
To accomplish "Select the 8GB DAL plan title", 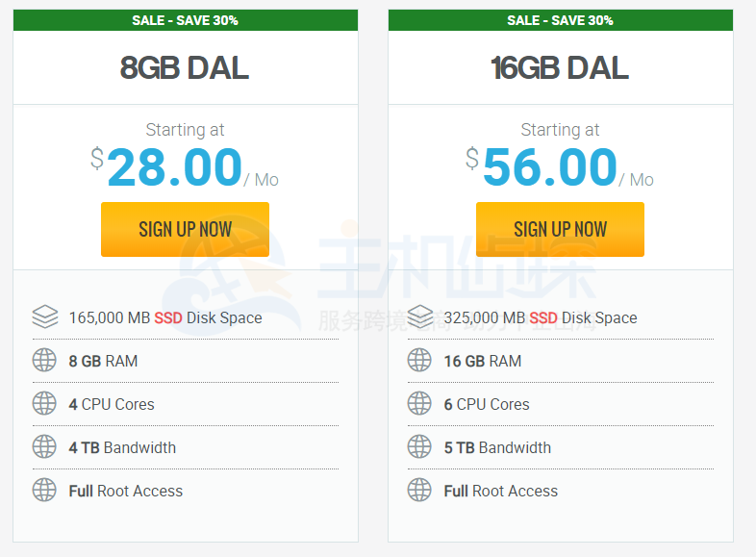I will coord(184,67).
